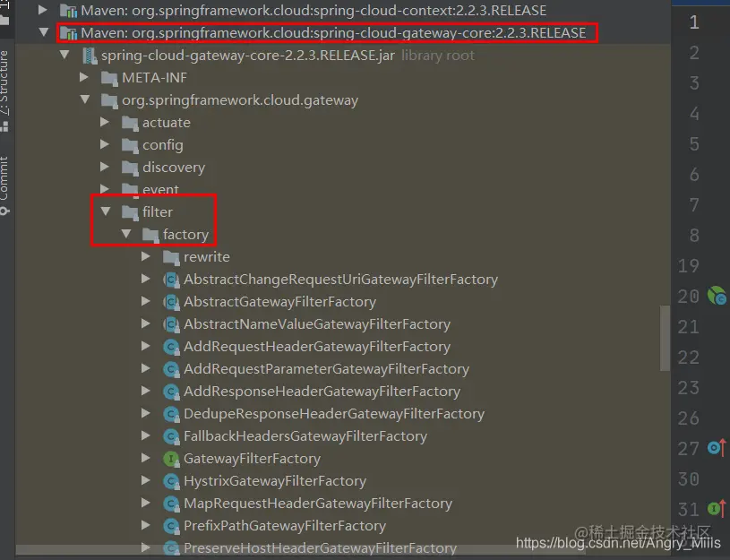Expand the spring-cloud-context Maven library
The image size is (730, 560).
[42, 10]
